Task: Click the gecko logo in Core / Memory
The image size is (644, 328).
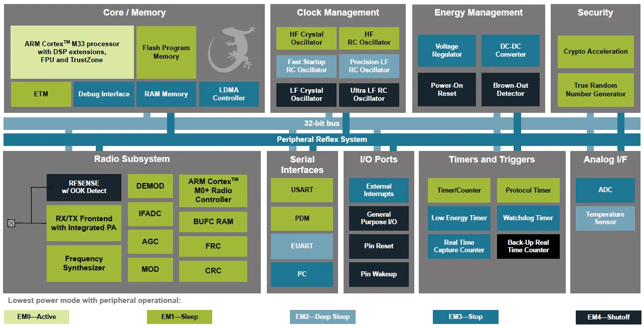Action: [x=232, y=53]
